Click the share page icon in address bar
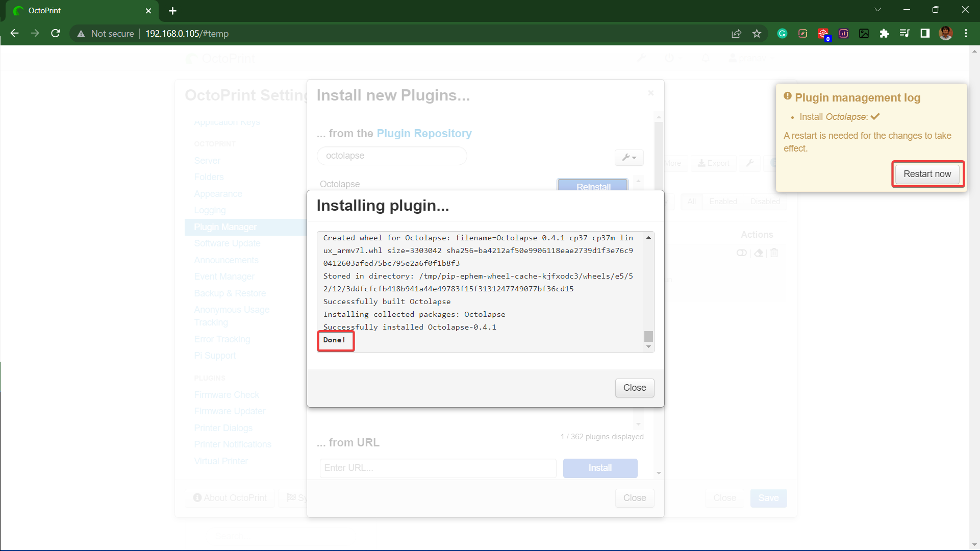 coord(736,34)
